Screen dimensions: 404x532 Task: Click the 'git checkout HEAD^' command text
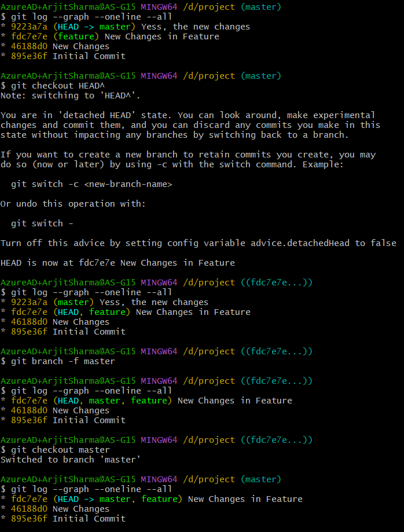[58, 86]
